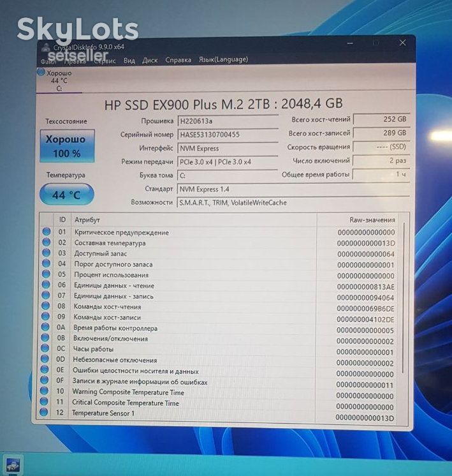Open the Сервис menu
Screen dimensions: 452x476
(x=105, y=61)
